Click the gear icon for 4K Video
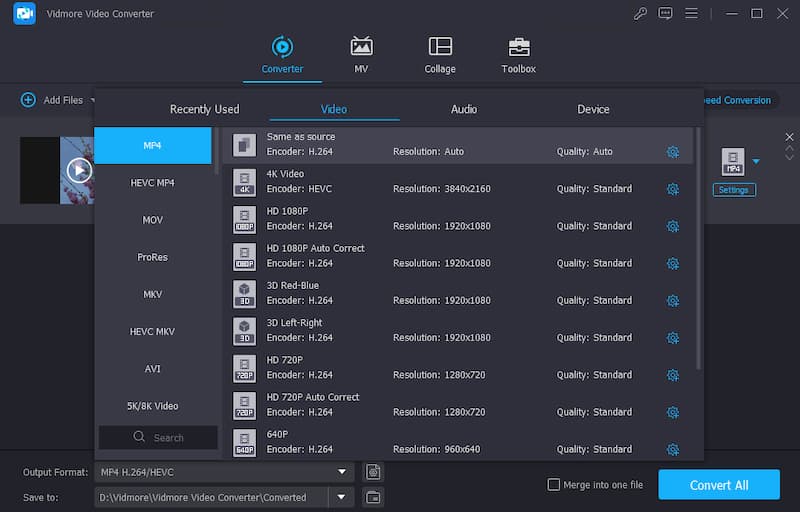Viewport: 800px width, 512px height. [673, 189]
